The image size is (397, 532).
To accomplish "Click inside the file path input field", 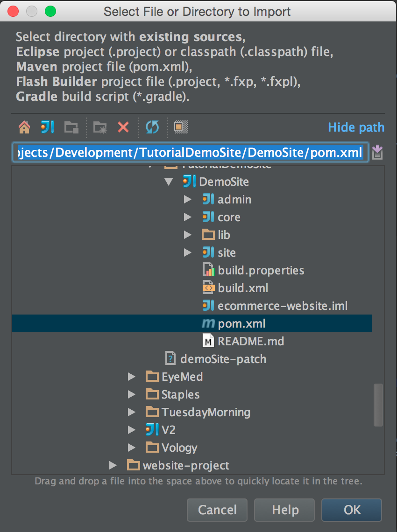I will [187, 152].
